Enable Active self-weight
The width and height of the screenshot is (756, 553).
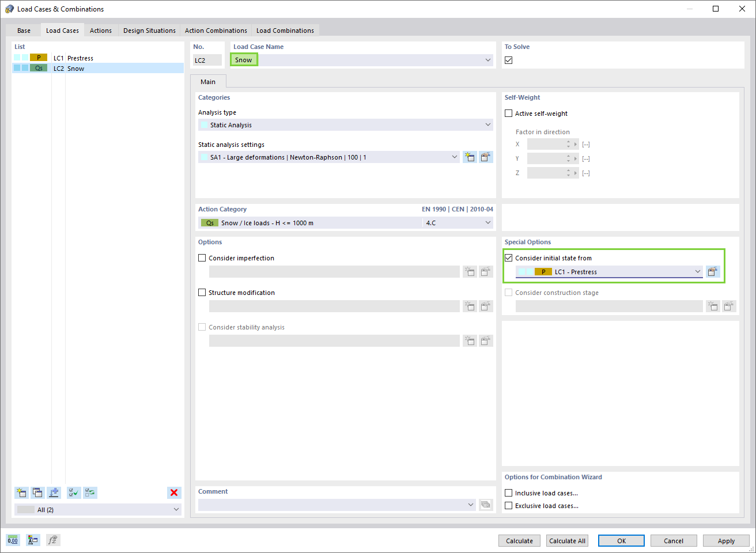(x=508, y=113)
